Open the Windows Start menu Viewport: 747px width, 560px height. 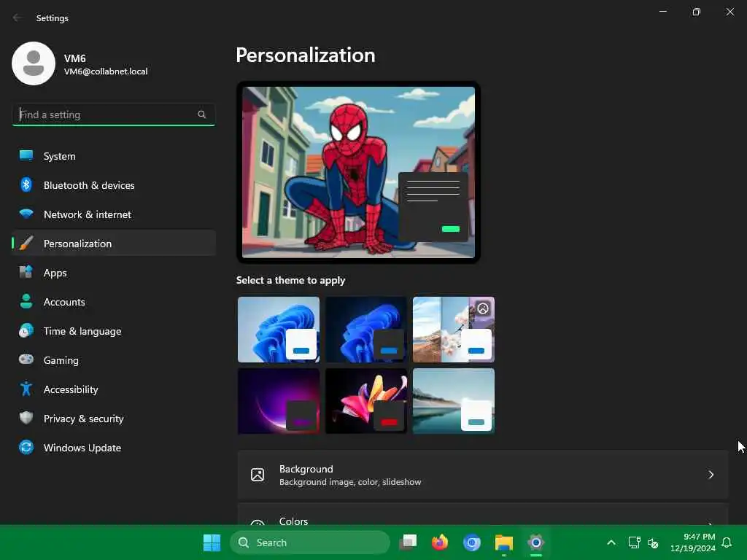[212, 542]
